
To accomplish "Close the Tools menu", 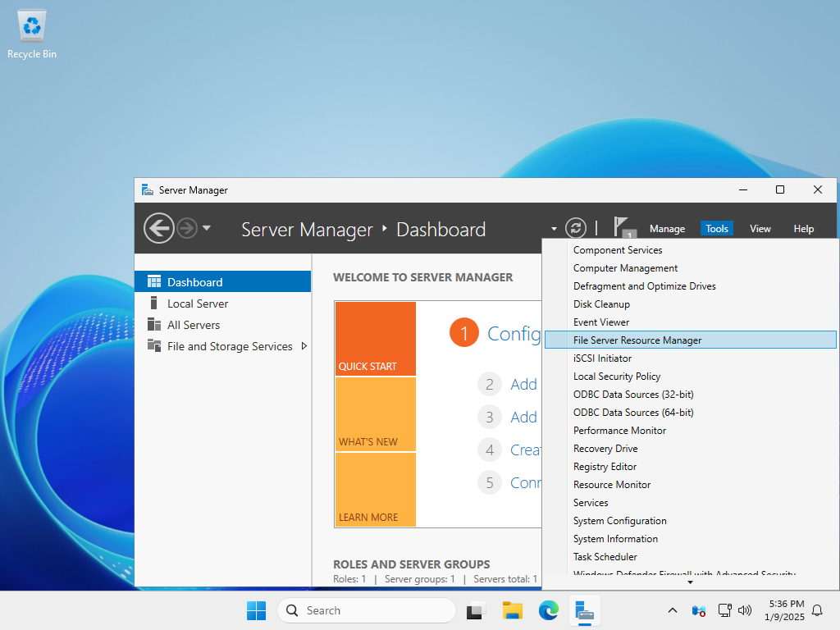I will click(x=716, y=229).
